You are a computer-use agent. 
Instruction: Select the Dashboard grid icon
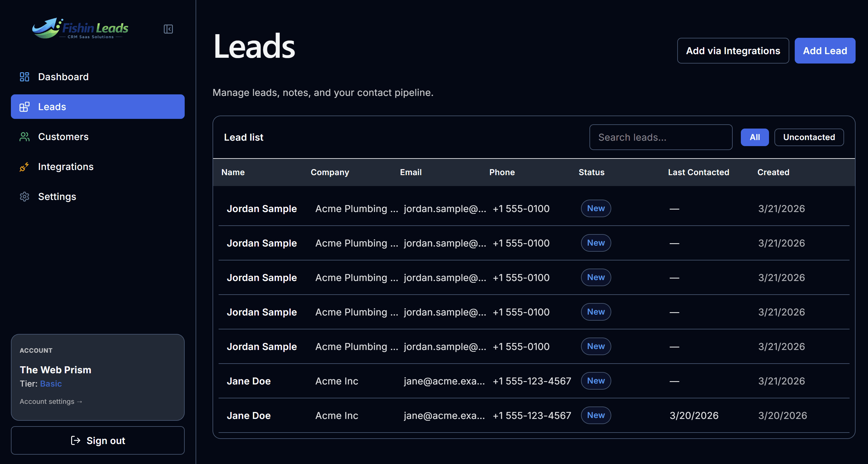point(24,77)
